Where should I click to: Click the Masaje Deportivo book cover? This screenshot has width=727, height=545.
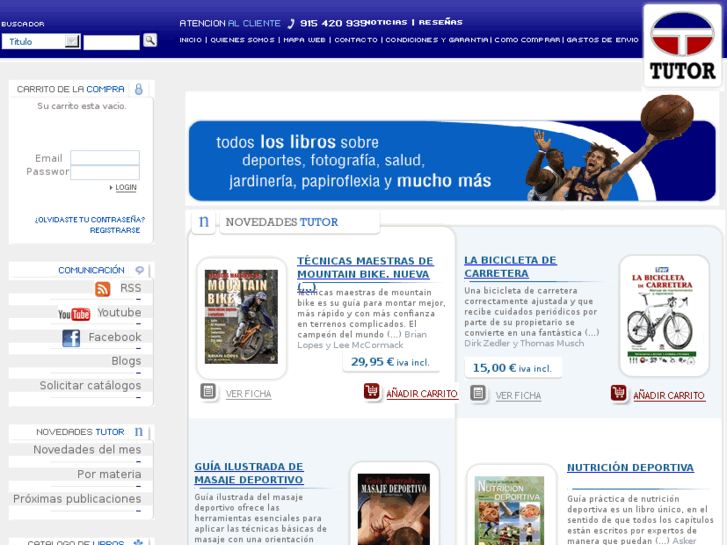(x=394, y=509)
